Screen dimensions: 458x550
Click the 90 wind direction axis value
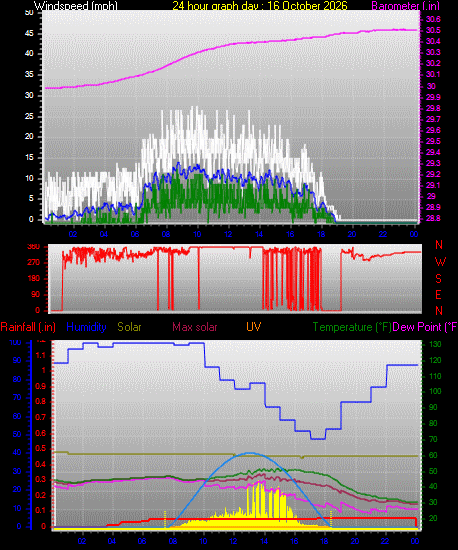36,295
